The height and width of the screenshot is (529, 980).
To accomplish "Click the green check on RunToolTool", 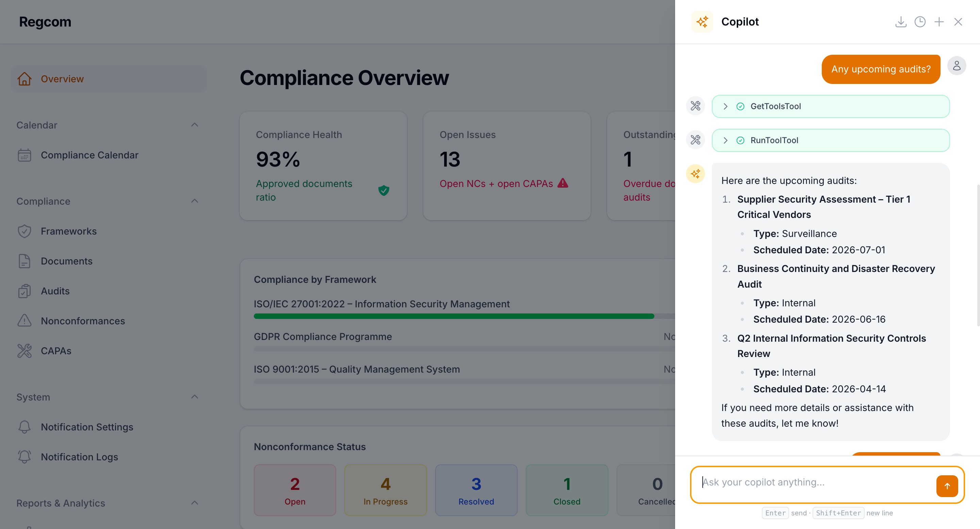I will click(740, 140).
